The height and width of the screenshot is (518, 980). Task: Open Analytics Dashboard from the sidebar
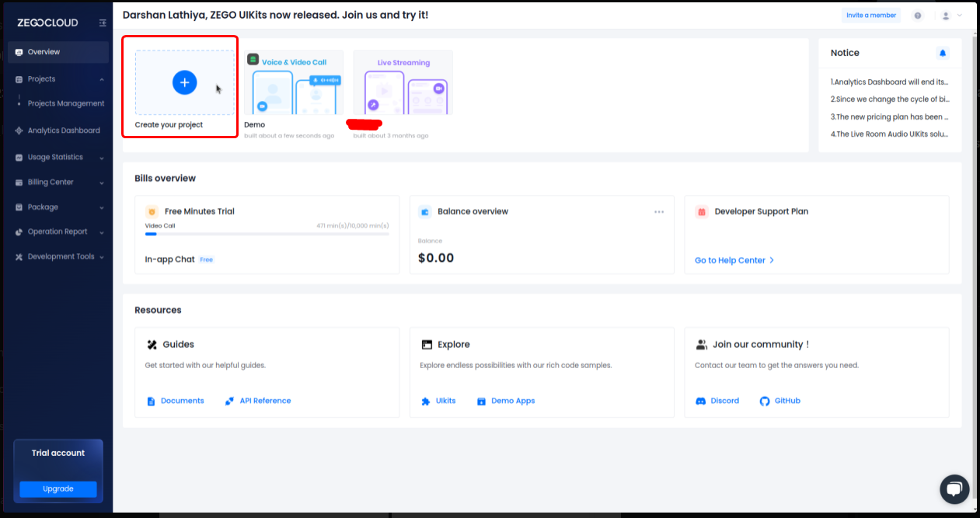[x=63, y=130]
